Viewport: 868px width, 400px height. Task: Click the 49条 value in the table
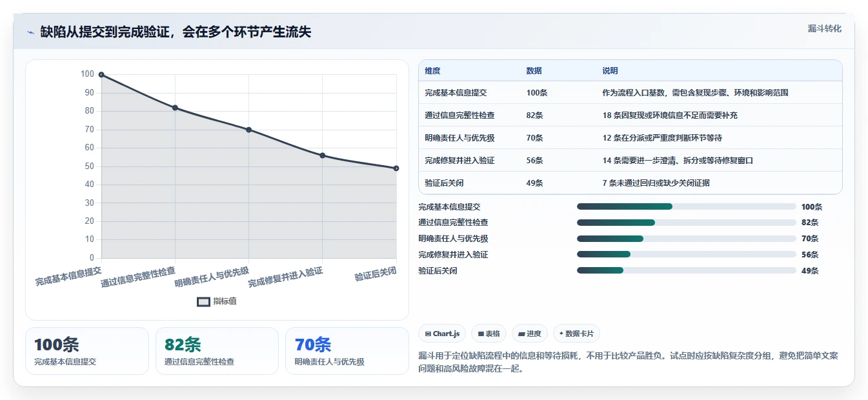(534, 183)
